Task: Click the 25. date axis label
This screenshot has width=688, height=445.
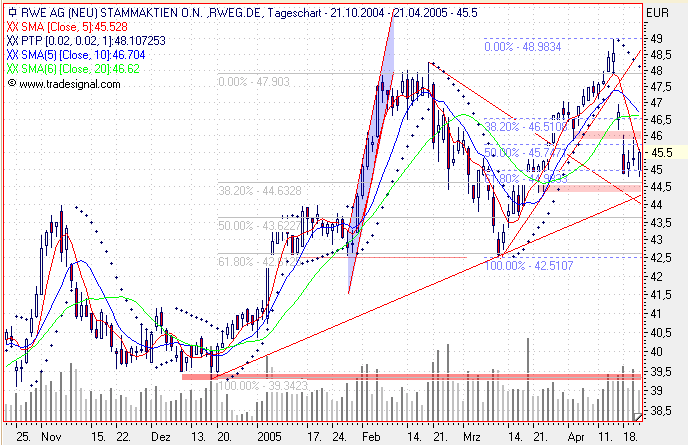Action: [24, 437]
